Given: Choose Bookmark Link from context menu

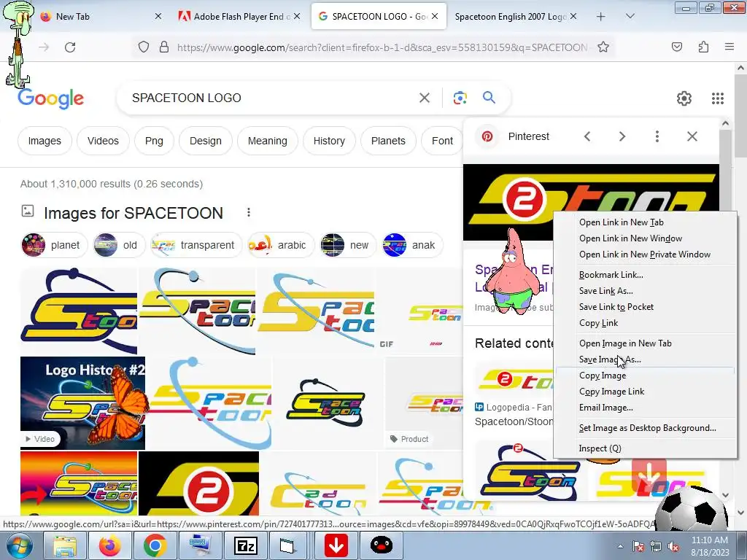Looking at the screenshot, I should coord(611,275).
